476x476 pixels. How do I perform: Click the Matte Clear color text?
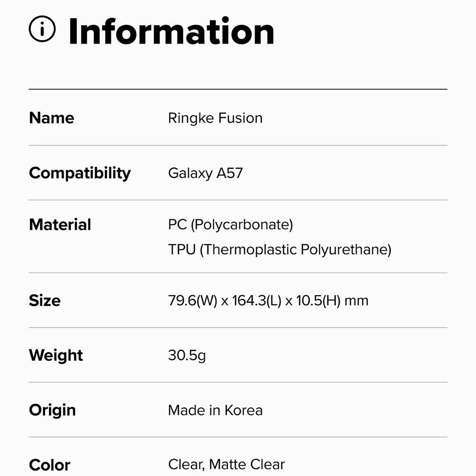tap(247, 465)
